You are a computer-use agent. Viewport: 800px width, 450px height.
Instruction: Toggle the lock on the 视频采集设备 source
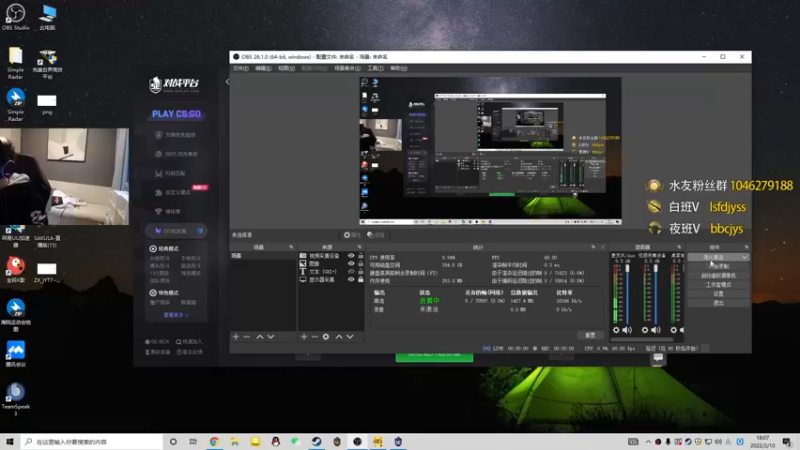[x=361, y=256]
